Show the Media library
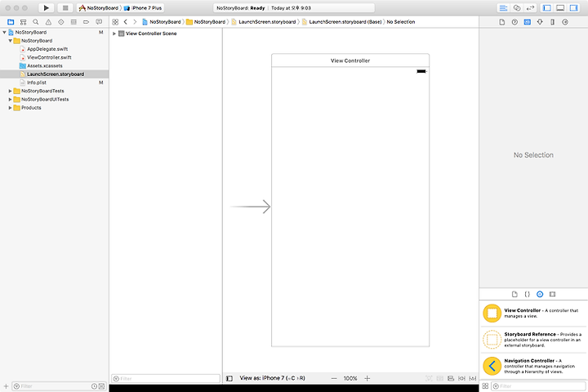The height and width of the screenshot is (392, 588). [x=552, y=294]
